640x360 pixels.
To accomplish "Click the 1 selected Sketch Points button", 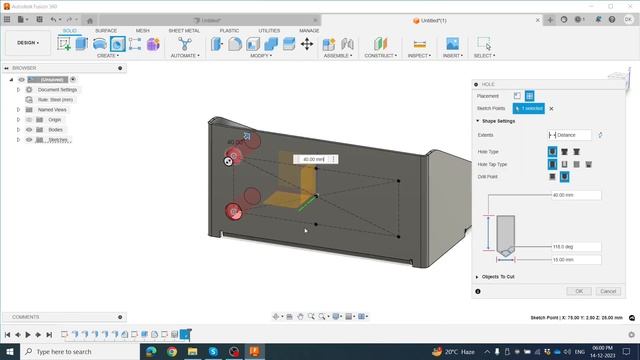I will (x=529, y=109).
